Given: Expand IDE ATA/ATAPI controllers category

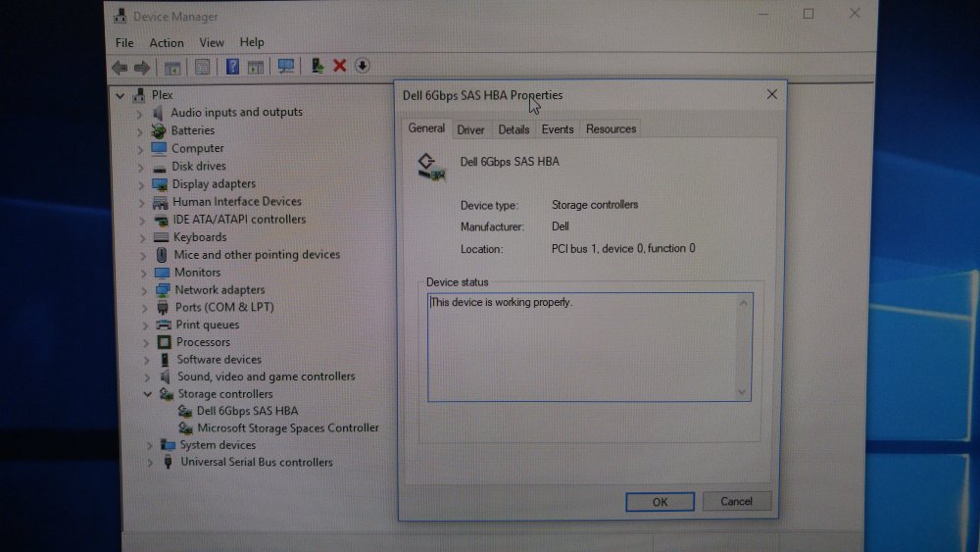Looking at the screenshot, I should pyautogui.click(x=141, y=220).
